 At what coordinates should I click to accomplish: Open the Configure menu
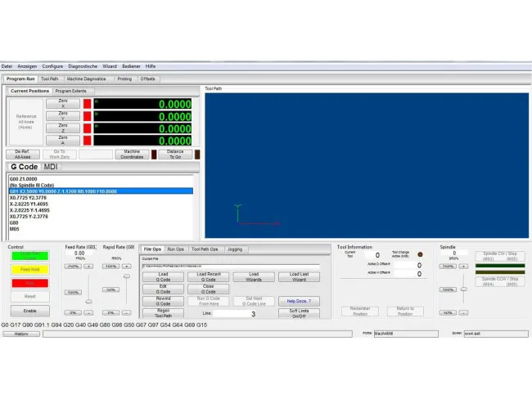[52, 66]
